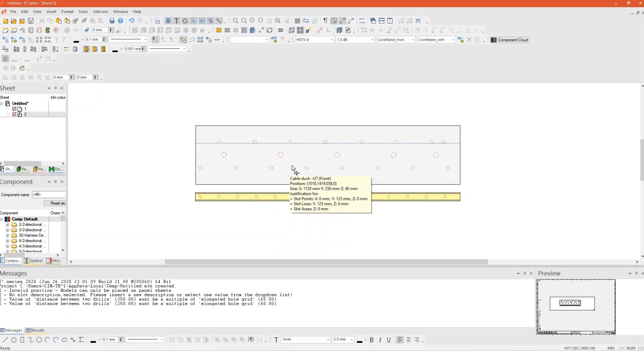
Task: Open the CoreName_hori dropdown
Action: coord(412,40)
